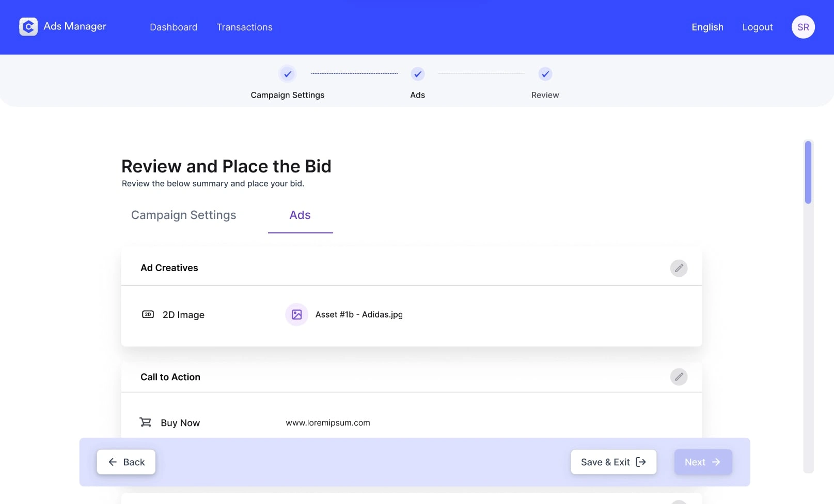Select the Ads summary tab
Screen dimensions: 834x504
click(x=300, y=215)
